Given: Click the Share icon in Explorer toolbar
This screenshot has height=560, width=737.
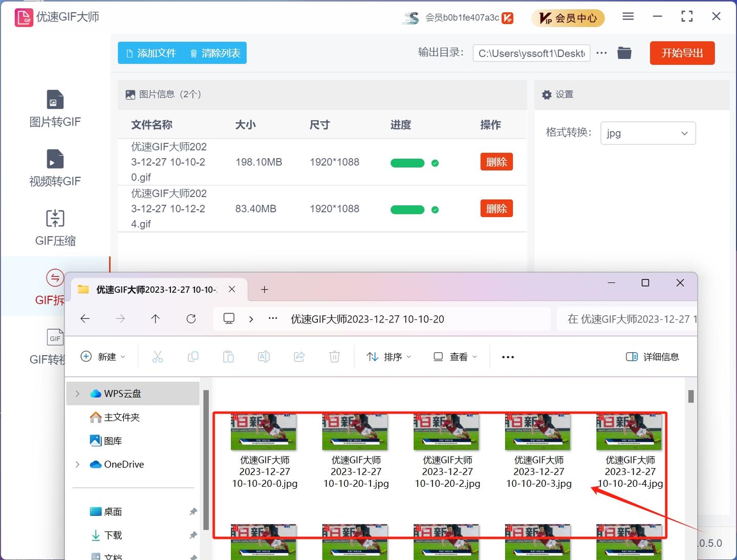Looking at the screenshot, I should coord(299,357).
